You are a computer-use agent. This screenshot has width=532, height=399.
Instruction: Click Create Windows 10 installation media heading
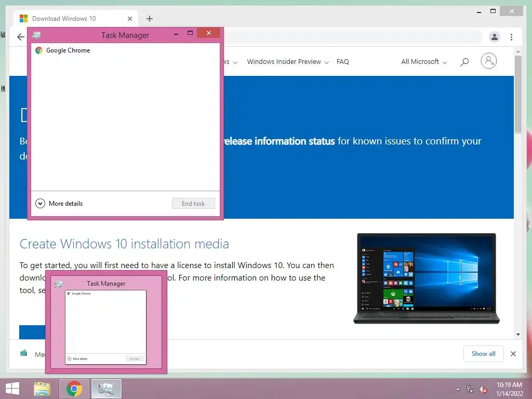[124, 244]
